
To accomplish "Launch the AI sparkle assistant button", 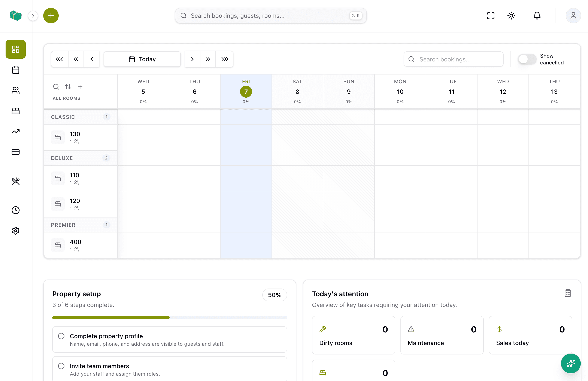I will click(571, 363).
